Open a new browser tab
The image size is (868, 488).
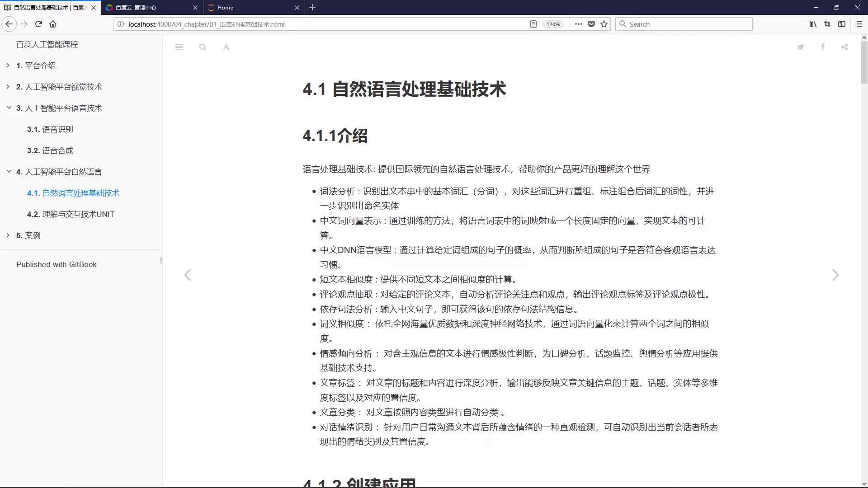click(x=312, y=7)
